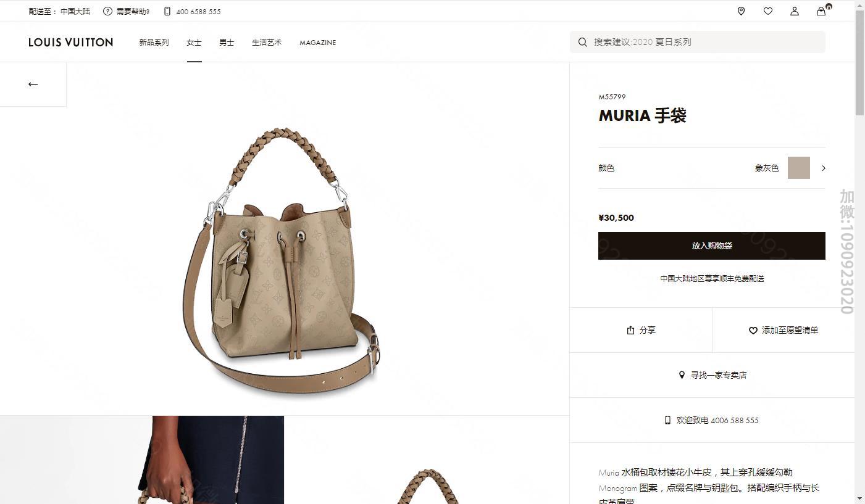Click the search magnifier icon
Image resolution: width=865 pixels, height=504 pixels.
tap(582, 42)
